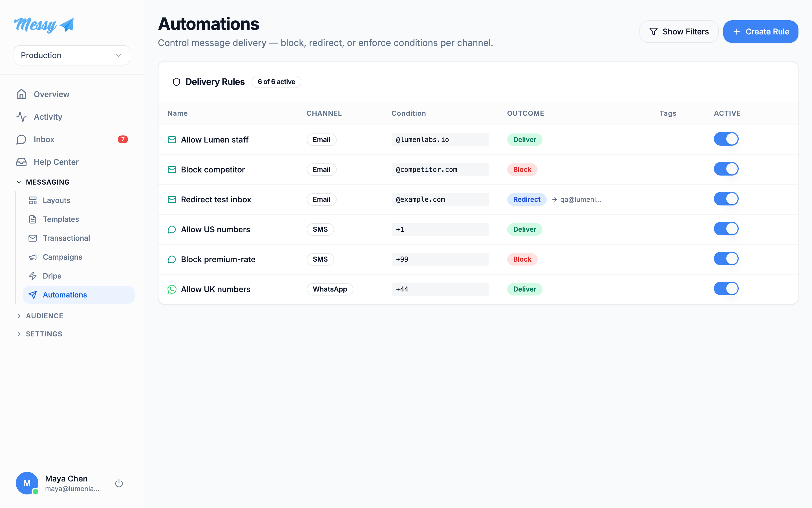
Task: Click the Help Center tray icon
Action: tap(21, 162)
